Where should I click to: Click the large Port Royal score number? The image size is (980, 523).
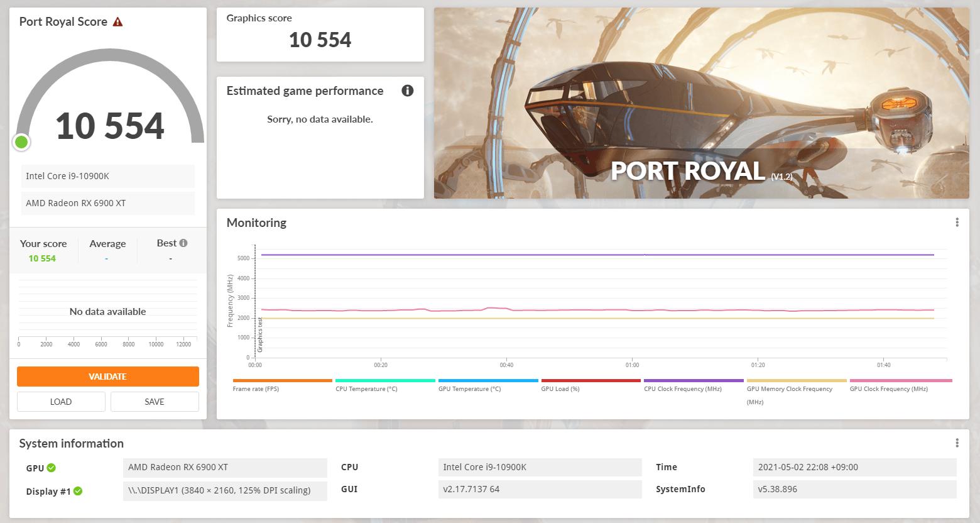110,126
